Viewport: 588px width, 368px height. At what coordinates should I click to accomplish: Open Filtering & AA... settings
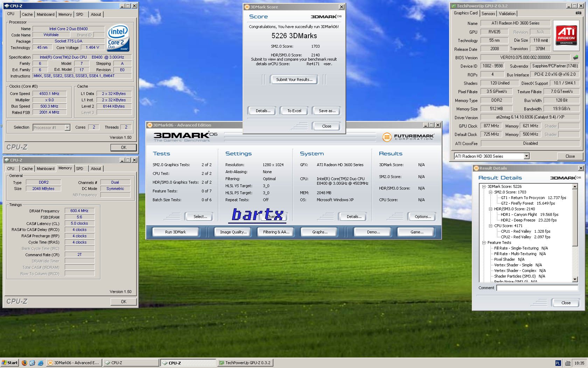pyautogui.click(x=276, y=232)
